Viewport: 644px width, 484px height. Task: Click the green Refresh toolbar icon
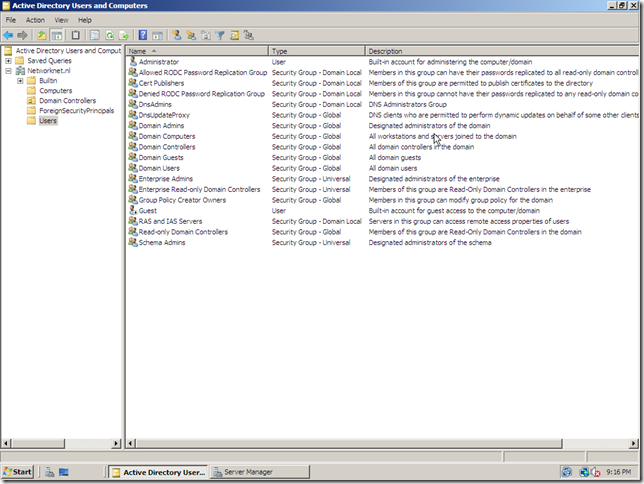[x=110, y=35]
